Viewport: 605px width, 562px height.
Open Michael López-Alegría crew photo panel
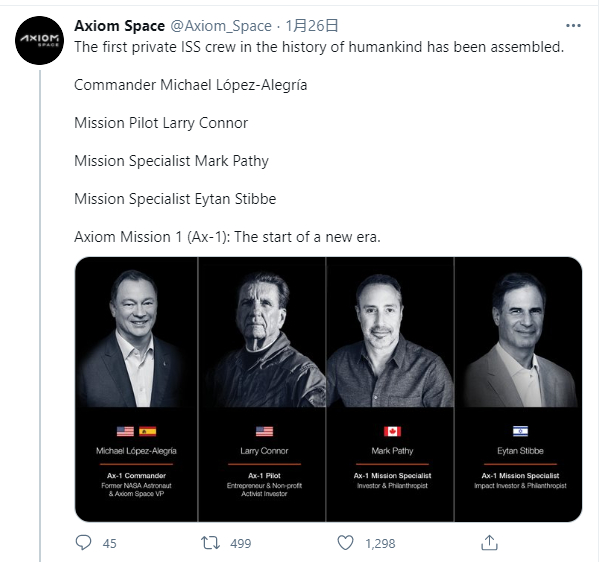[x=137, y=390]
